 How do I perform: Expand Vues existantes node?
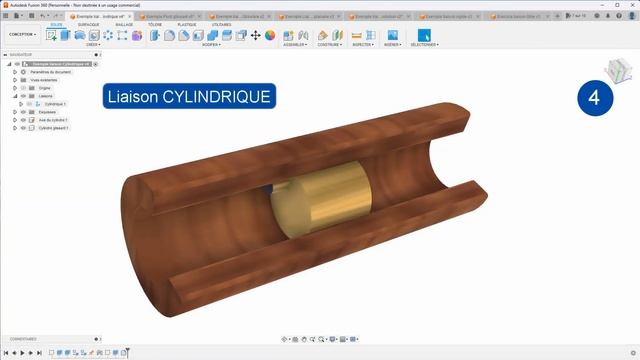click(15, 80)
